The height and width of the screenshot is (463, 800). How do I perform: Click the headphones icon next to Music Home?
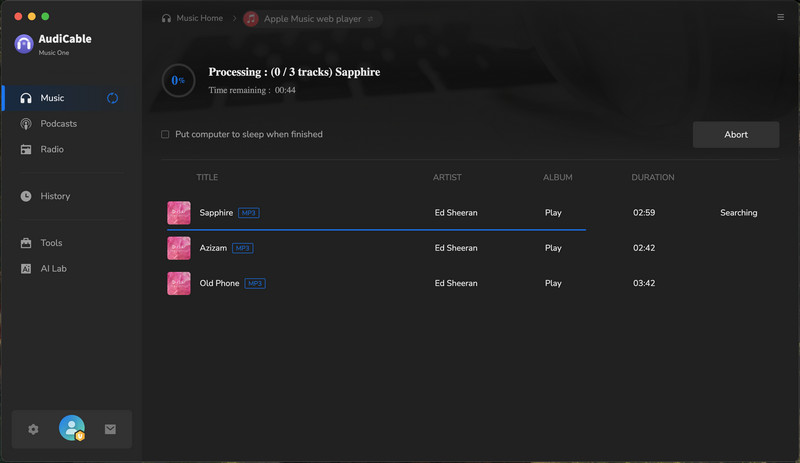pyautogui.click(x=166, y=18)
